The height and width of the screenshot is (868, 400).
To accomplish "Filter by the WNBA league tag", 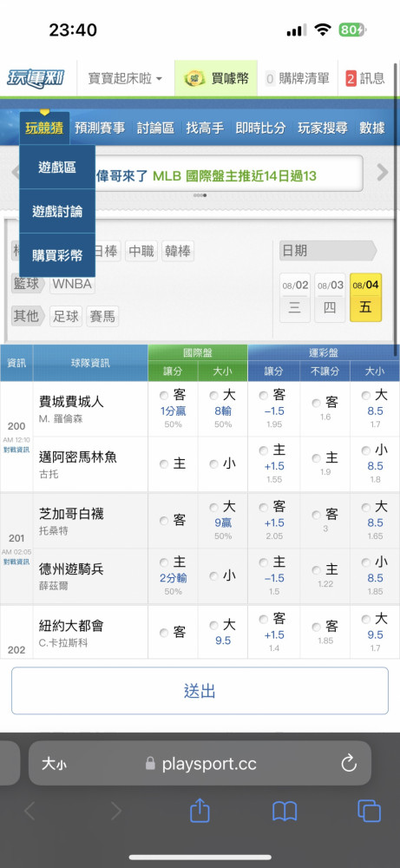I will coord(73,285).
